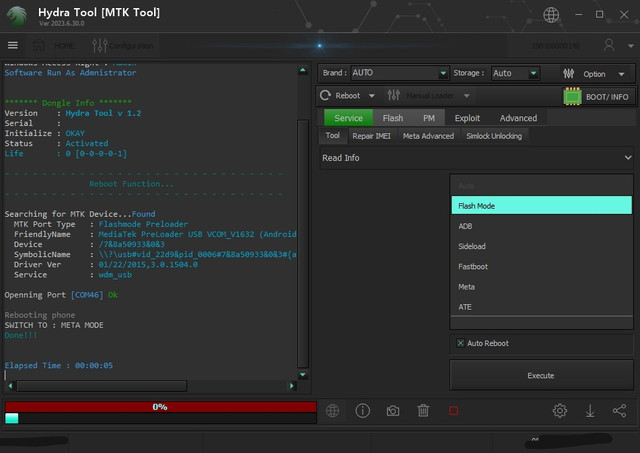
Task: Click the user account icon
Action: [610, 45]
